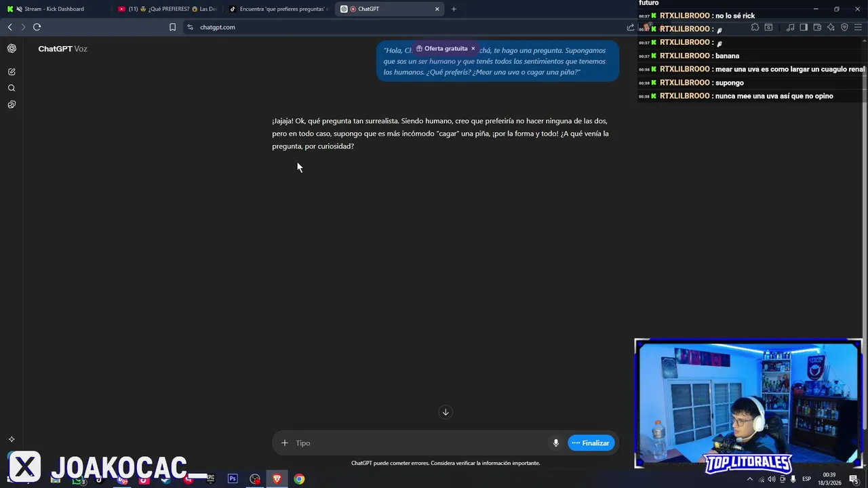The width and height of the screenshot is (868, 488).
Task: Start a new chat with the pencil icon
Action: pyautogui.click(x=12, y=71)
